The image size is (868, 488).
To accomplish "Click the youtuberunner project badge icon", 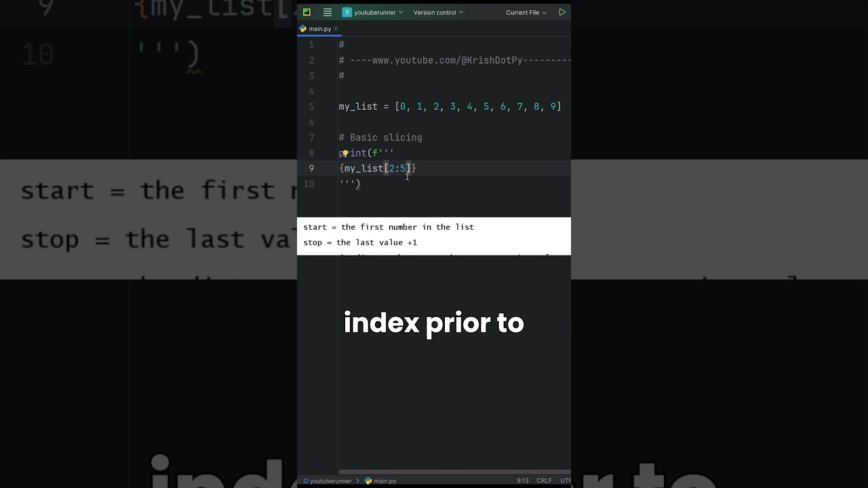I will pos(347,12).
